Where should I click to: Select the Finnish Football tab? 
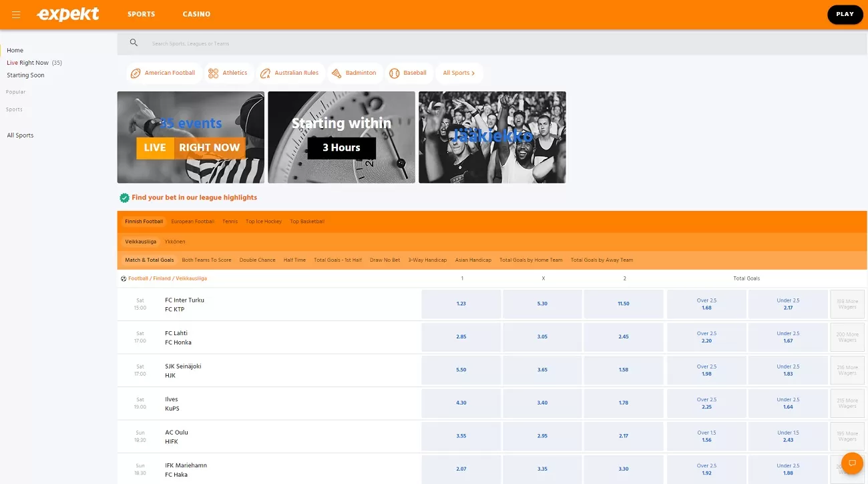(x=144, y=222)
